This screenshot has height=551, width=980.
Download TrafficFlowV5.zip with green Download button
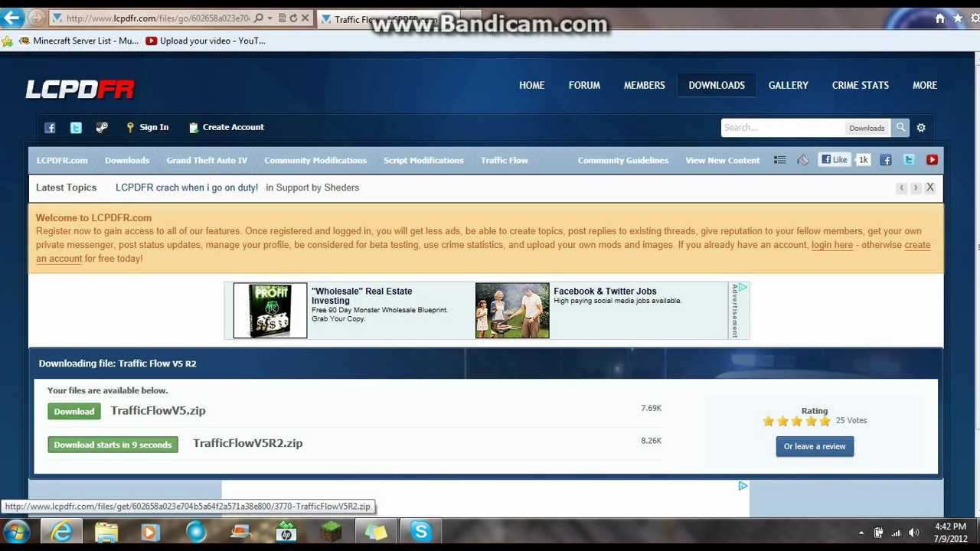(x=74, y=412)
